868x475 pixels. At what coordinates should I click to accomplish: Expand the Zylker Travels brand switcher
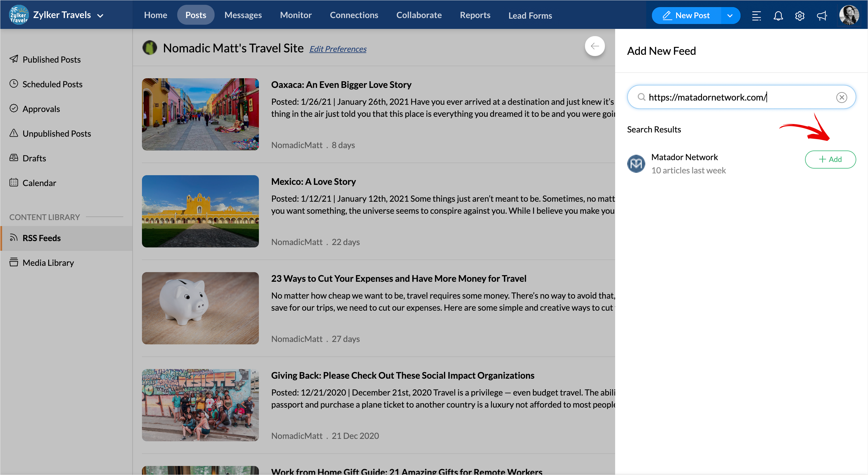pyautogui.click(x=100, y=15)
